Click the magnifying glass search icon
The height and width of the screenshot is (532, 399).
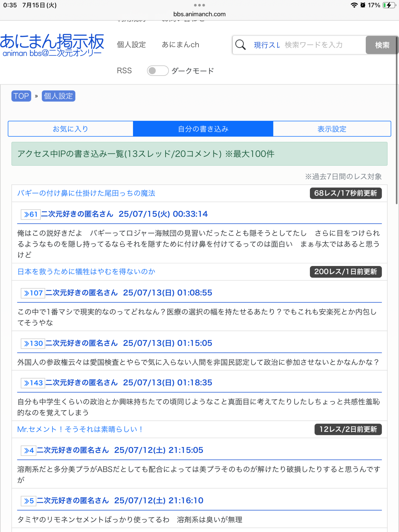coord(240,45)
